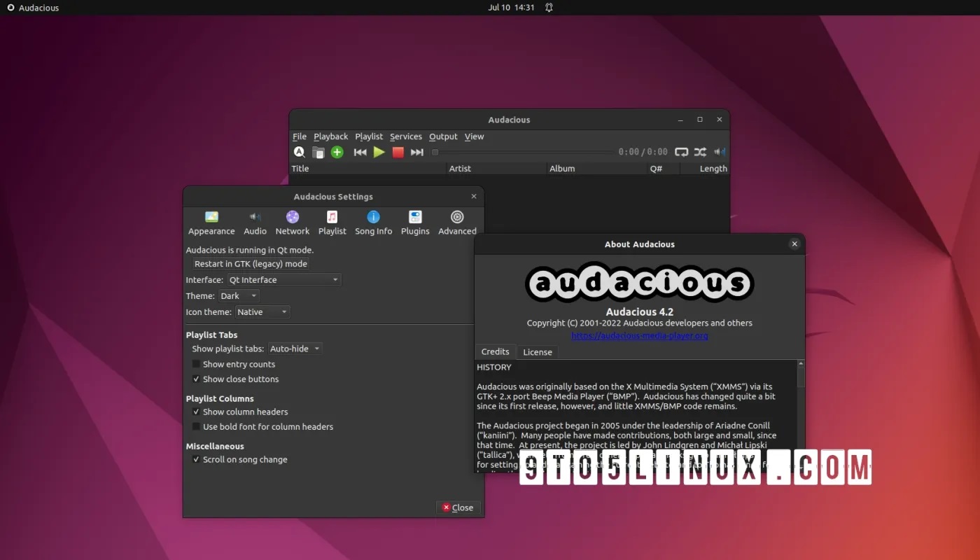Open Network settings category
Viewport: 980px width, 560px height.
click(x=293, y=223)
